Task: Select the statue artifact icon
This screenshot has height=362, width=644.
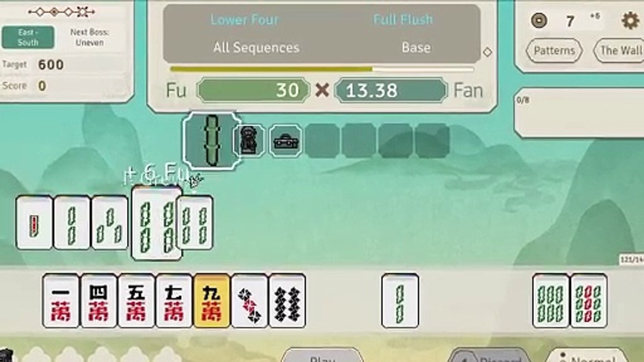Action: 249,141
